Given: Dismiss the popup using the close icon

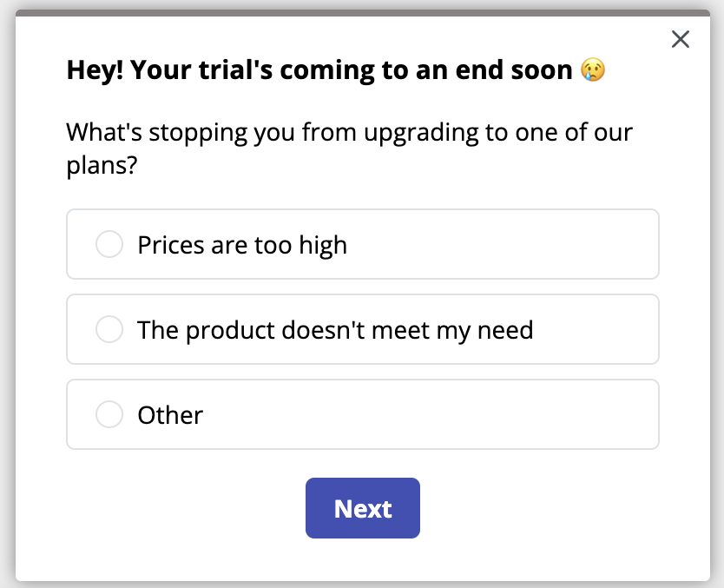Looking at the screenshot, I should tap(680, 39).
